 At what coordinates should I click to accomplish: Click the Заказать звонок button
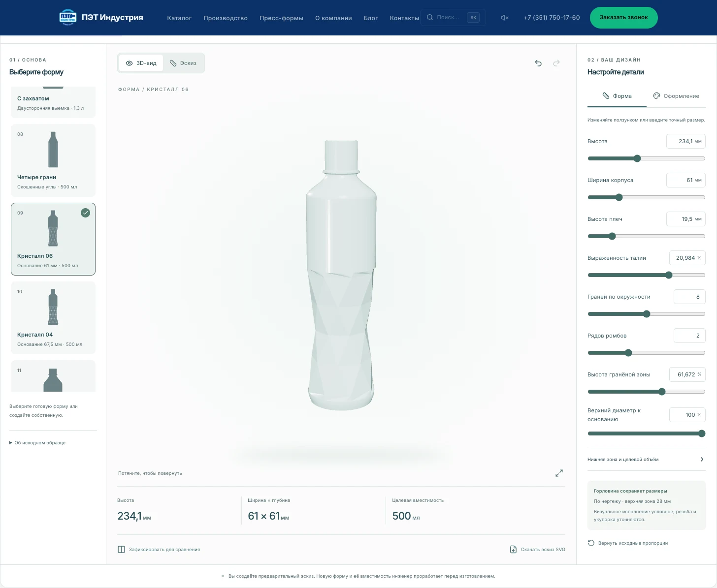[624, 18]
